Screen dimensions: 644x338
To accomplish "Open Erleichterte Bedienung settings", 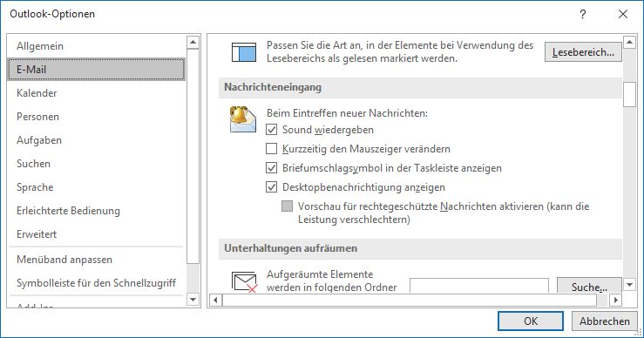I will click(x=97, y=211).
